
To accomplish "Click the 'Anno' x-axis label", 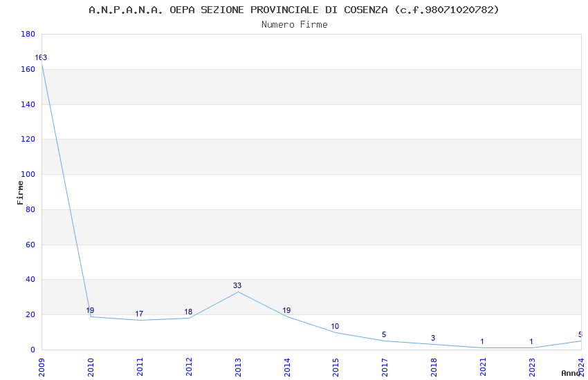I will 571,373.
